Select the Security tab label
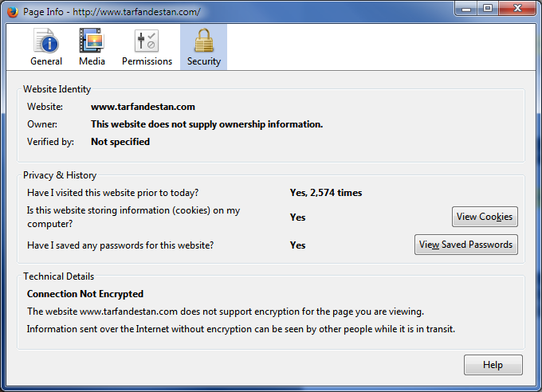Image resolution: width=542 pixels, height=392 pixels. point(203,61)
